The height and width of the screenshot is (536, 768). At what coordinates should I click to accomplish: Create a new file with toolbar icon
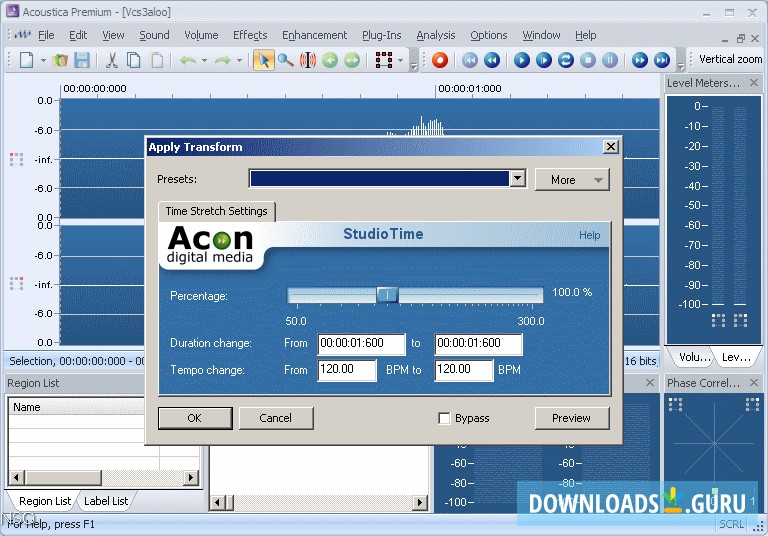(x=26, y=60)
